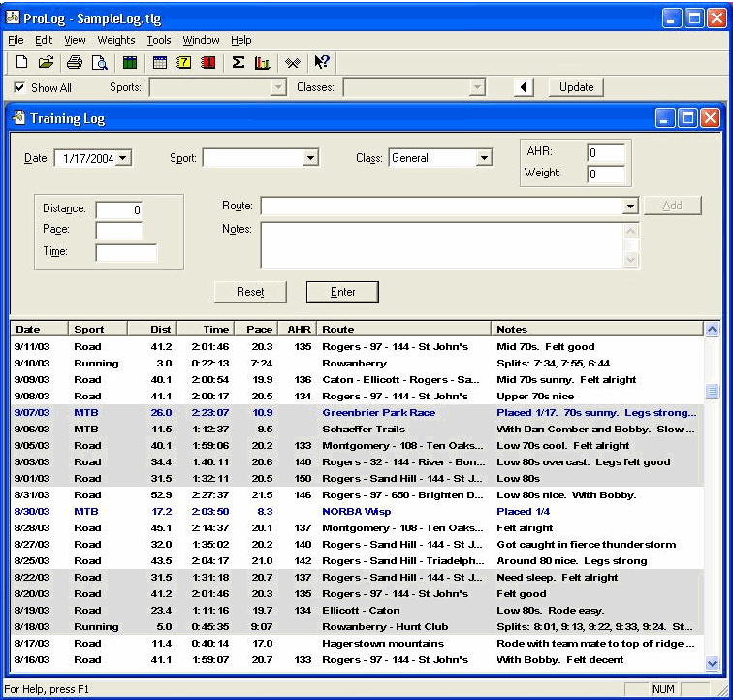The width and height of the screenshot is (733, 700).
Task: Select the 8/30/03 NORBA Wisp entry
Action: pyautogui.click(x=357, y=512)
